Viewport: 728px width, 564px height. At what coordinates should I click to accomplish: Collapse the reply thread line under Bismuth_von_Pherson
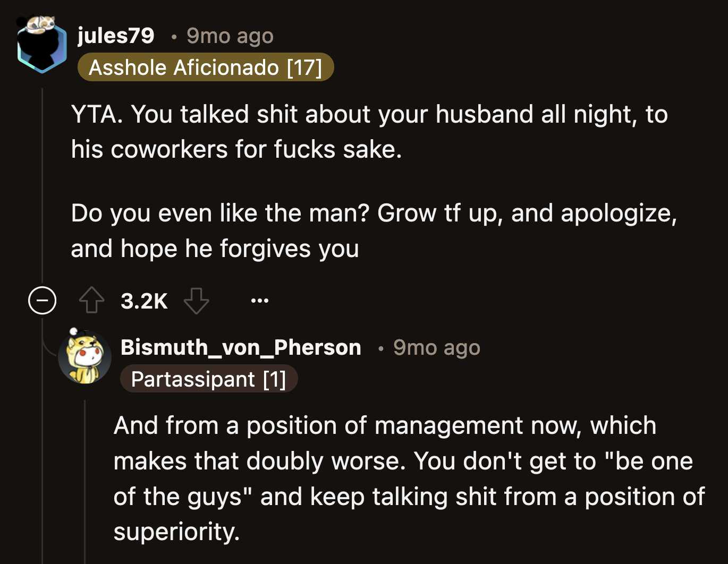(86, 478)
